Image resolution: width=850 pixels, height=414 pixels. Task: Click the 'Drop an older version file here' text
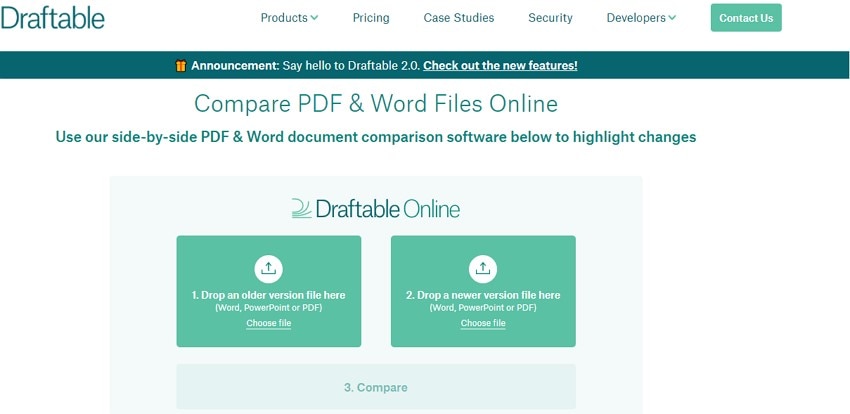click(x=268, y=295)
